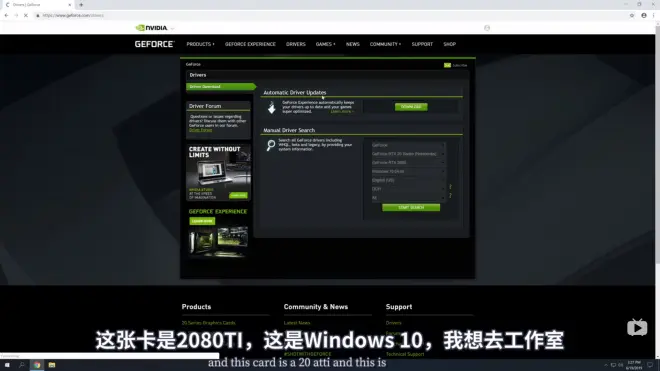This screenshot has height=371, width=660.
Task: Select the Driver Download sidebar tab
Action: click(x=221, y=87)
